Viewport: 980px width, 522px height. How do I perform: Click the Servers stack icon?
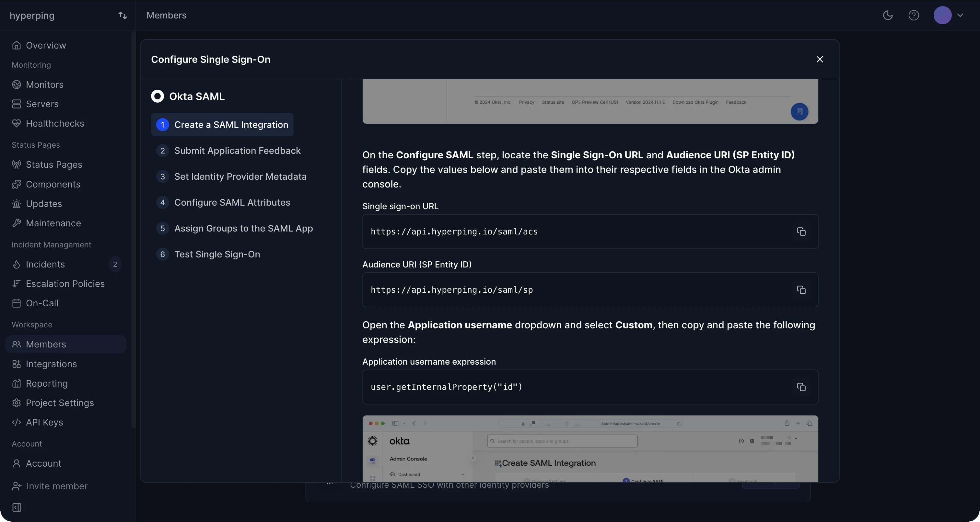[16, 104]
